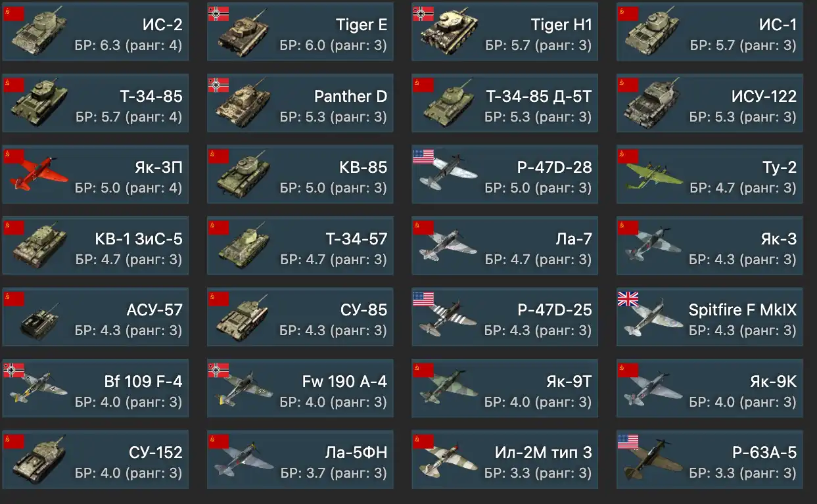Click the US flag on P-47D-28 card
Viewport: 817px width, 504px height.
pos(423,156)
